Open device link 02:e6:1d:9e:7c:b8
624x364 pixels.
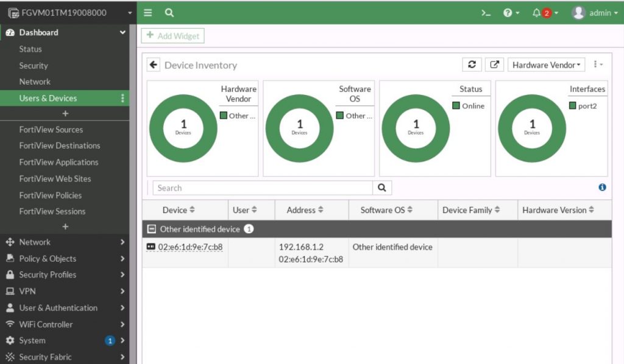[189, 248]
